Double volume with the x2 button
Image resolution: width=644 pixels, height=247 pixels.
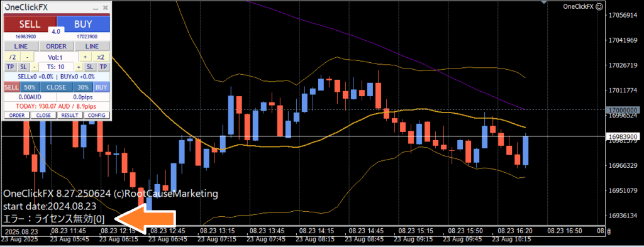101,57
